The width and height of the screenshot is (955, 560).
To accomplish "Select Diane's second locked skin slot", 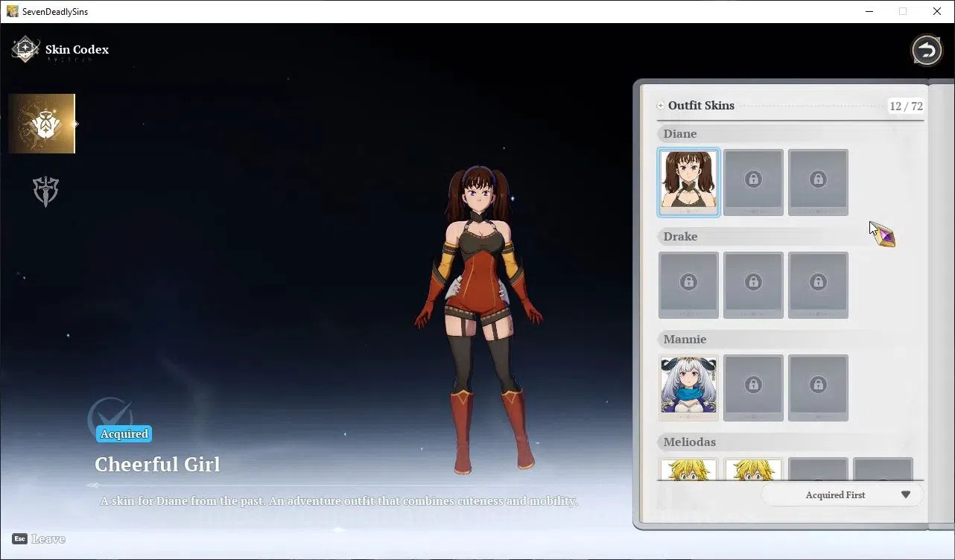I will point(753,182).
